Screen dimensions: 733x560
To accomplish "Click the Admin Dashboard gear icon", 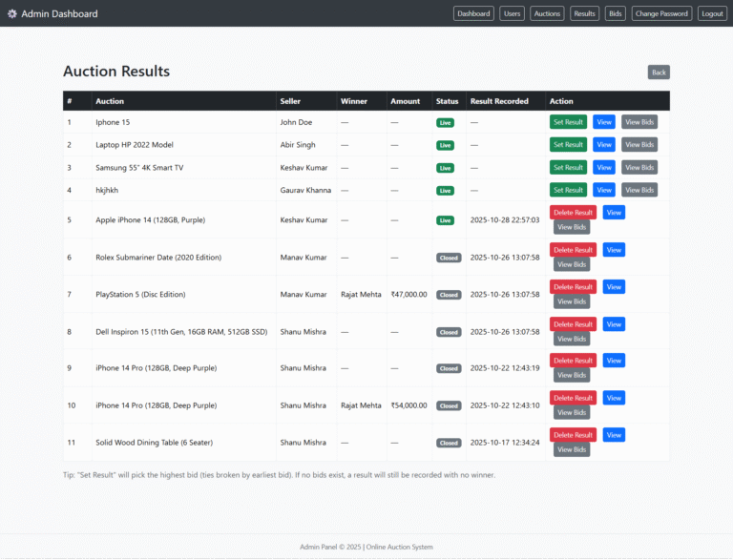I will pos(12,13).
